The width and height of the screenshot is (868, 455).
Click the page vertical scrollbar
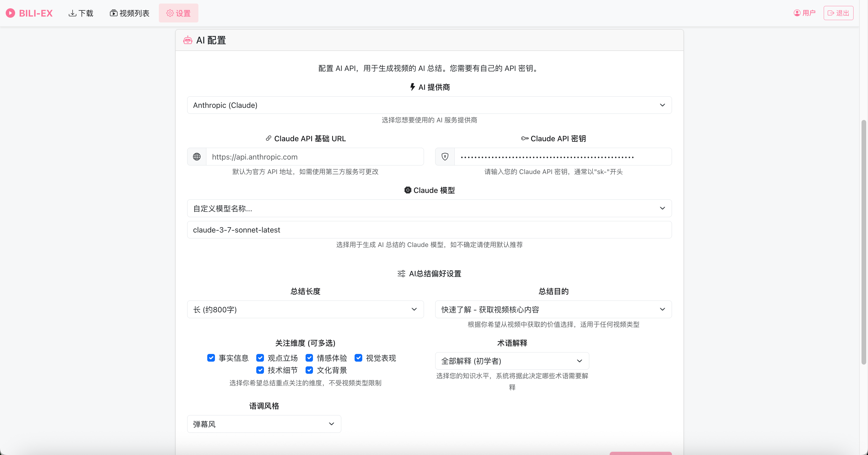click(863, 242)
